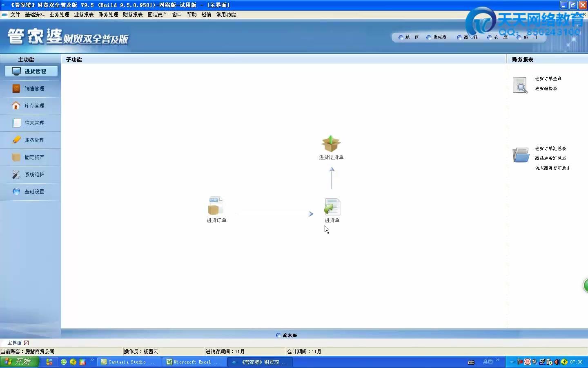Select the 地区 radio option

pyautogui.click(x=401, y=38)
